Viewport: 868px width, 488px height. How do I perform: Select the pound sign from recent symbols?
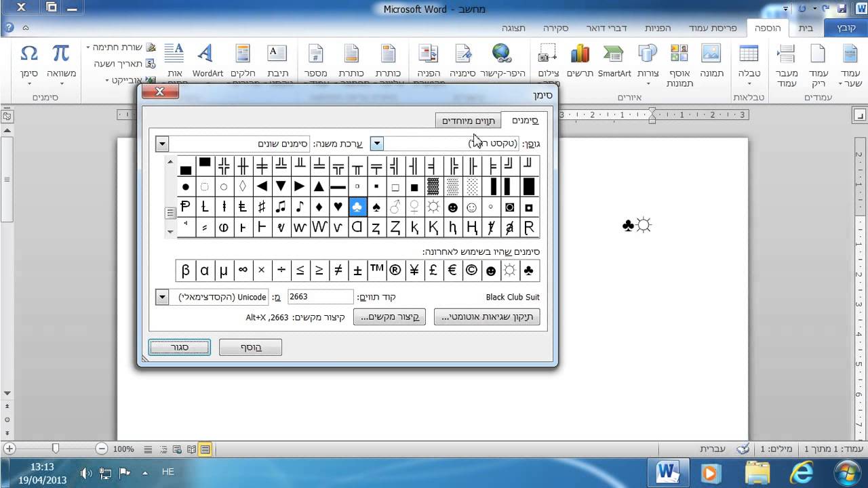[433, 270]
